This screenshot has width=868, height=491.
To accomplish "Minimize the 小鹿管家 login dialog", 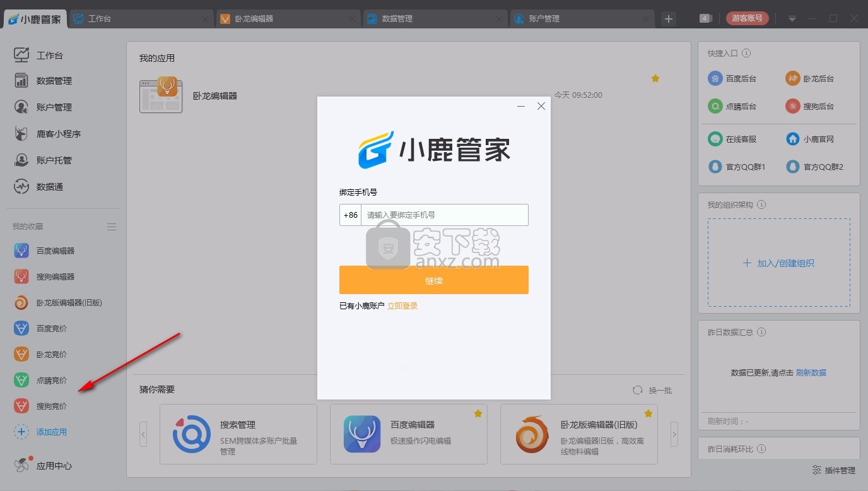I will click(x=521, y=106).
